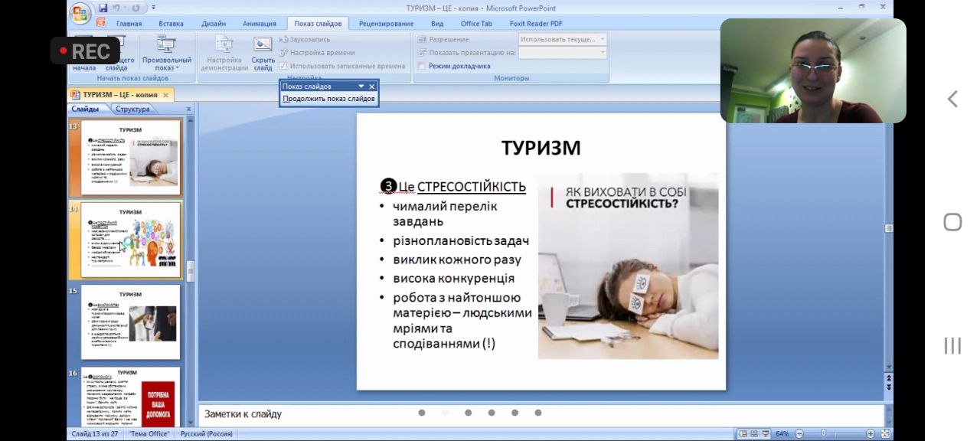Click Слайд 13 из 27 status indicator
The image size is (980, 441).
[x=95, y=433]
